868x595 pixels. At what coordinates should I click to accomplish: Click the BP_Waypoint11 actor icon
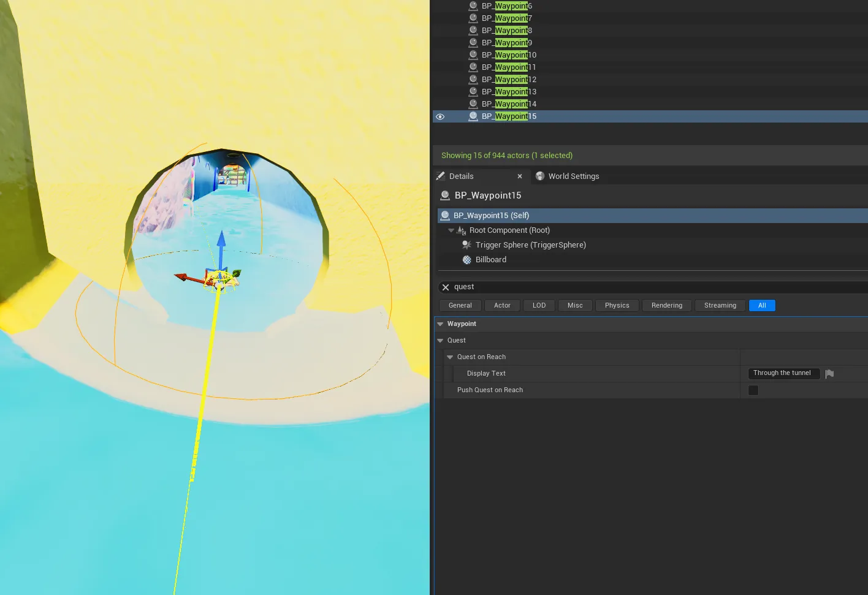click(473, 67)
